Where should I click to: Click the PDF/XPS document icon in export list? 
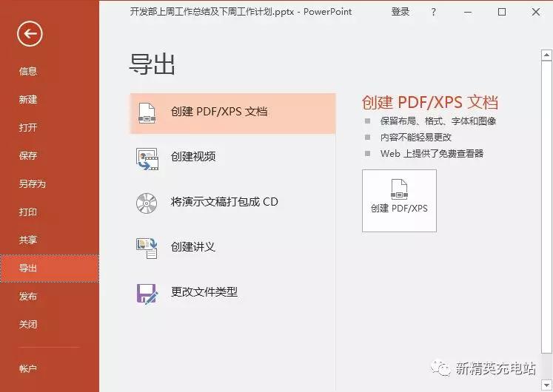point(147,112)
